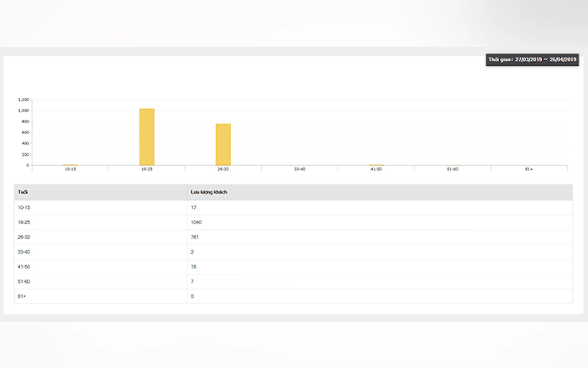The width and height of the screenshot is (588, 368).
Task: Select the 10-15 table row
Action: (x=24, y=208)
